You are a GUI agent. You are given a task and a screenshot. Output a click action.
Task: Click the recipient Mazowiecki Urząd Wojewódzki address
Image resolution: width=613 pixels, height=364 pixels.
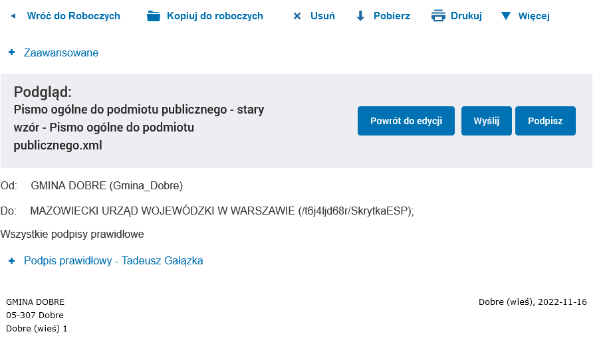(x=222, y=211)
